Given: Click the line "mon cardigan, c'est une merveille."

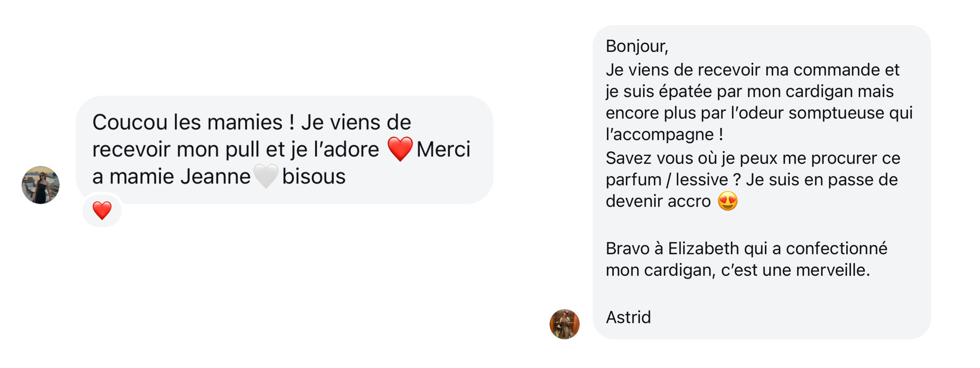Looking at the screenshot, I should point(738,270).
